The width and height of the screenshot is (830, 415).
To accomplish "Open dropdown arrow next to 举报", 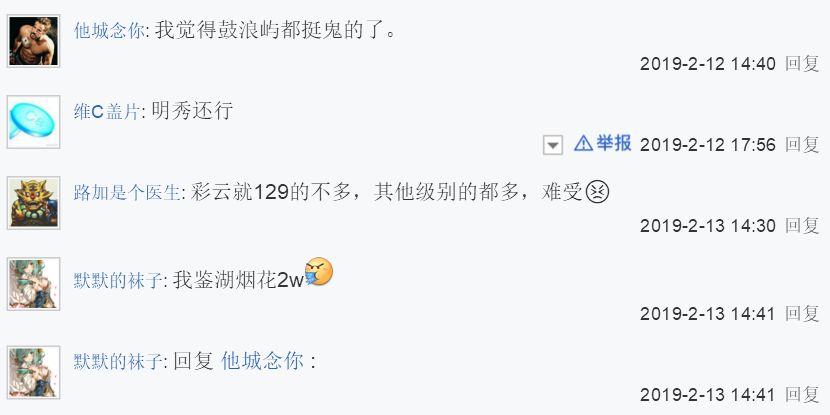I will tap(553, 145).
